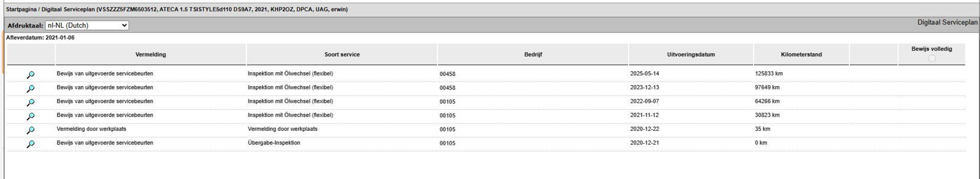Open details for the 2025-05-14 service entry
This screenshot has width=980, height=179.
pyautogui.click(x=30, y=75)
